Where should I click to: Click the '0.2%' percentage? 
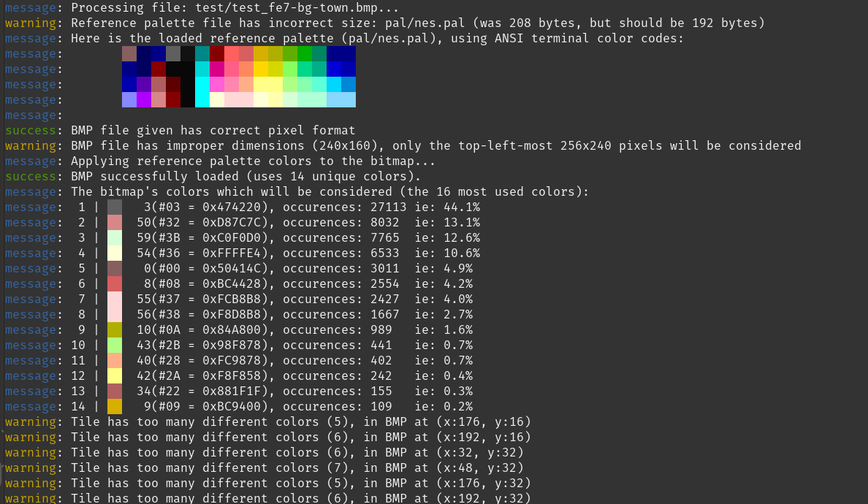tap(458, 407)
